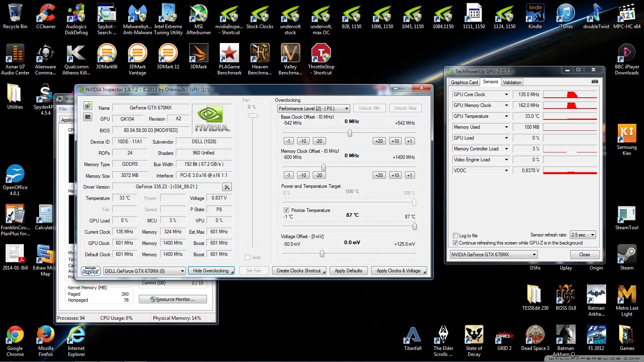Image resolution: width=644 pixels, height=362 pixels.
Task: Open the PLAGame Benchmark icon
Action: pyautogui.click(x=229, y=60)
